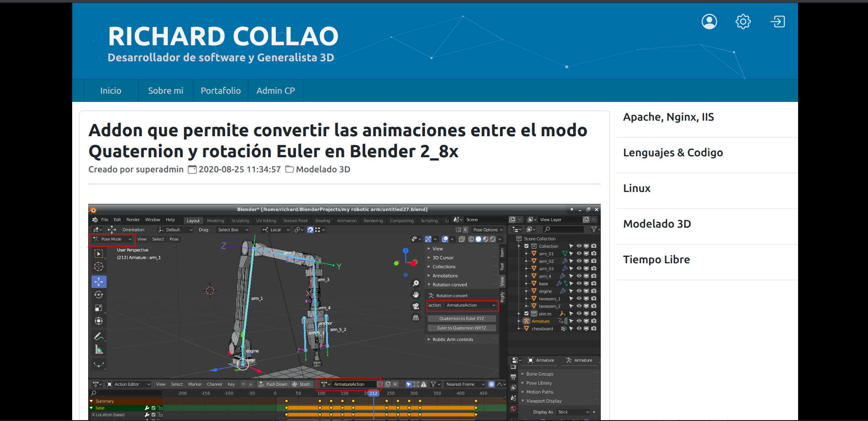Toggle the Collection checkbox in the outliner
The image size is (868, 421).
(x=526, y=246)
